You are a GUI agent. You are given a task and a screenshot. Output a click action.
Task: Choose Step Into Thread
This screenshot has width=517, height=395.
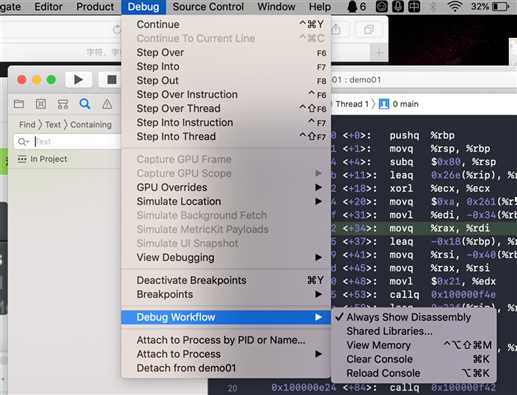(x=226, y=136)
